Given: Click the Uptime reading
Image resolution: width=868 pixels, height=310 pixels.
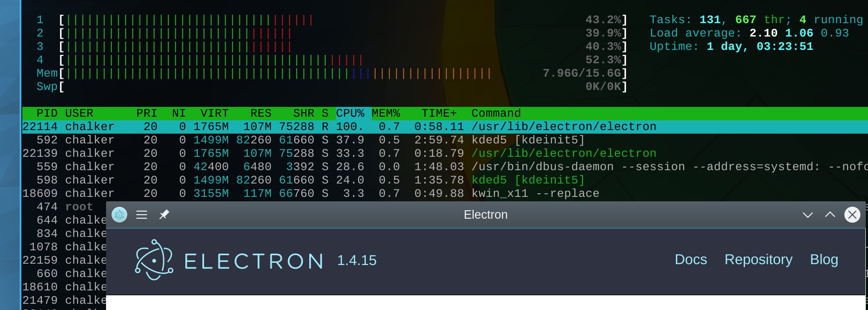Looking at the screenshot, I should pos(731,46).
